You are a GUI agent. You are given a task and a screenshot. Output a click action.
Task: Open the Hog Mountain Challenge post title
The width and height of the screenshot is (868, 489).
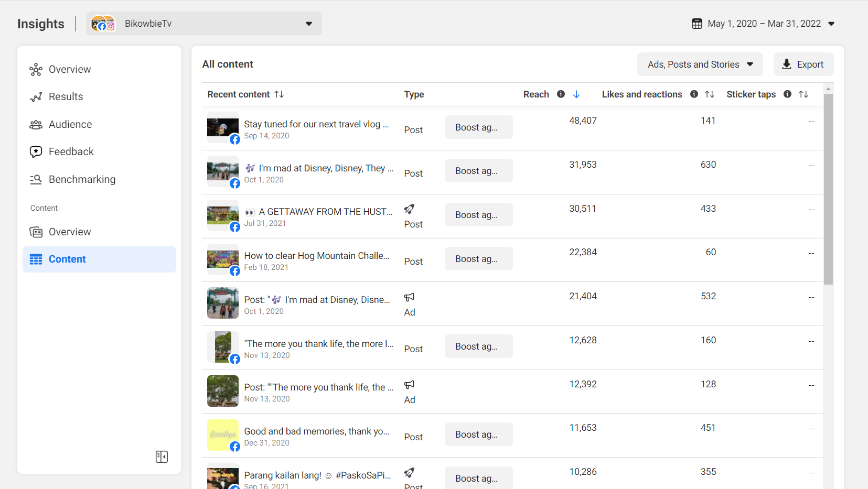point(317,256)
